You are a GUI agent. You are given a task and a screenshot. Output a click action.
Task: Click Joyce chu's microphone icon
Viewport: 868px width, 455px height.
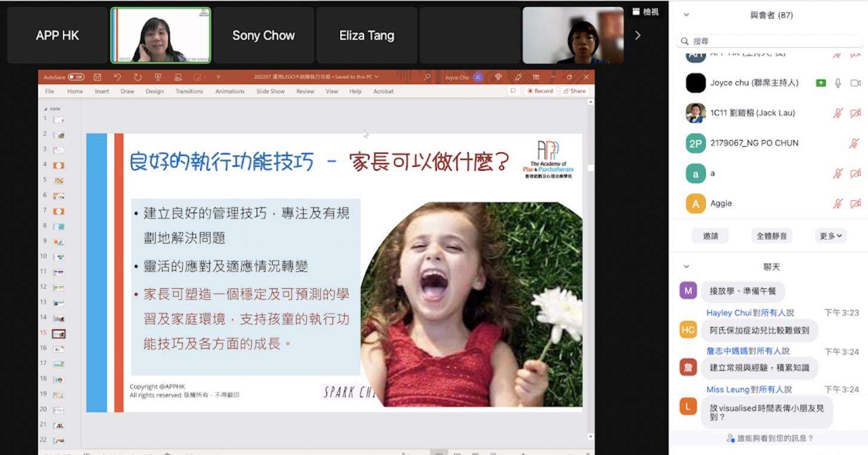pyautogui.click(x=838, y=83)
